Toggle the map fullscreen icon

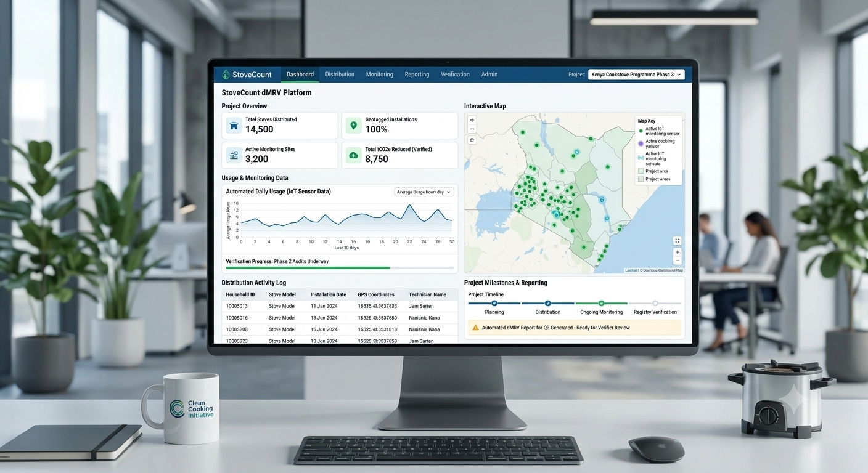coord(678,241)
